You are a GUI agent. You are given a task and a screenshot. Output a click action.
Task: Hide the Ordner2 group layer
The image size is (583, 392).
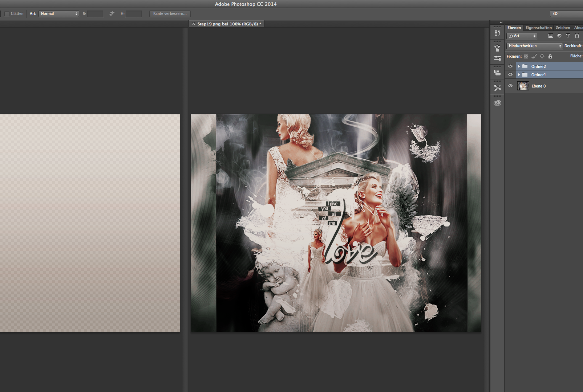pyautogui.click(x=510, y=66)
